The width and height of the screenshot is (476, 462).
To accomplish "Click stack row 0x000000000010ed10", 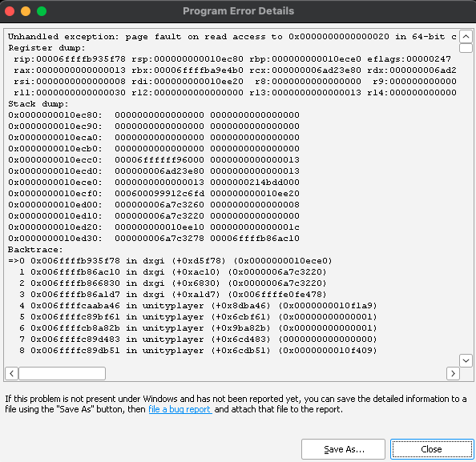I will 154,216.
